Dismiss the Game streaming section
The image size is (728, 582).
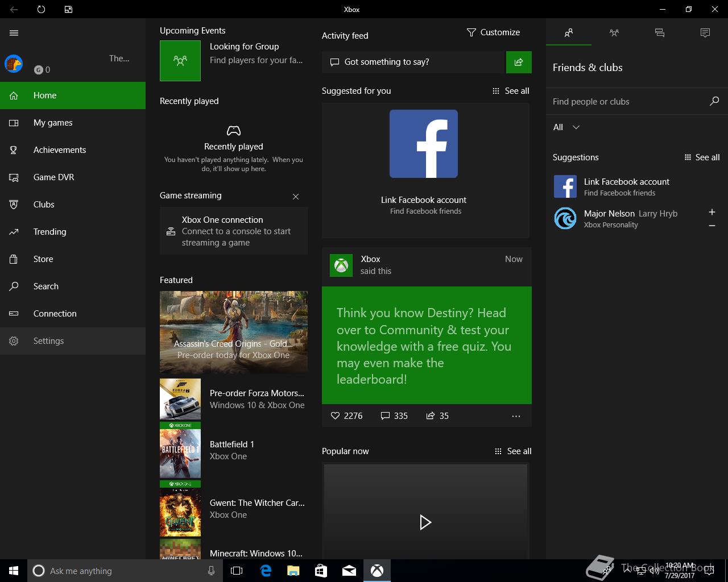[x=296, y=197]
